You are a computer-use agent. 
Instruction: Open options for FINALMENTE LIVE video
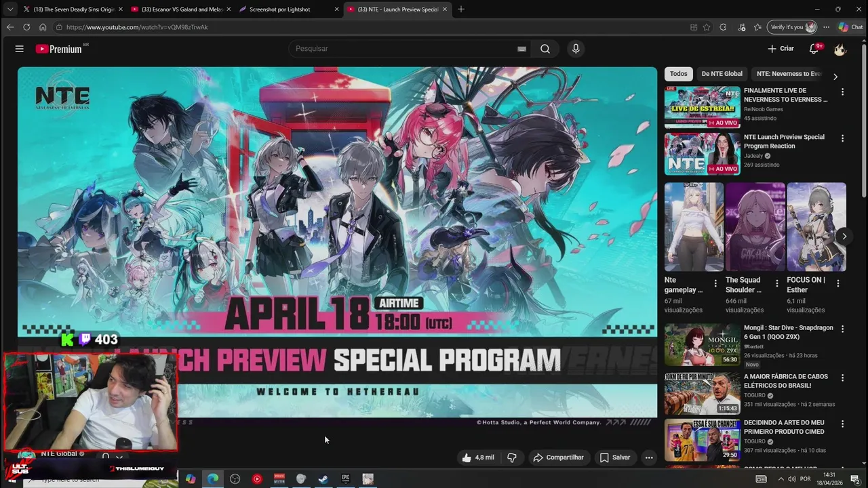843,91
